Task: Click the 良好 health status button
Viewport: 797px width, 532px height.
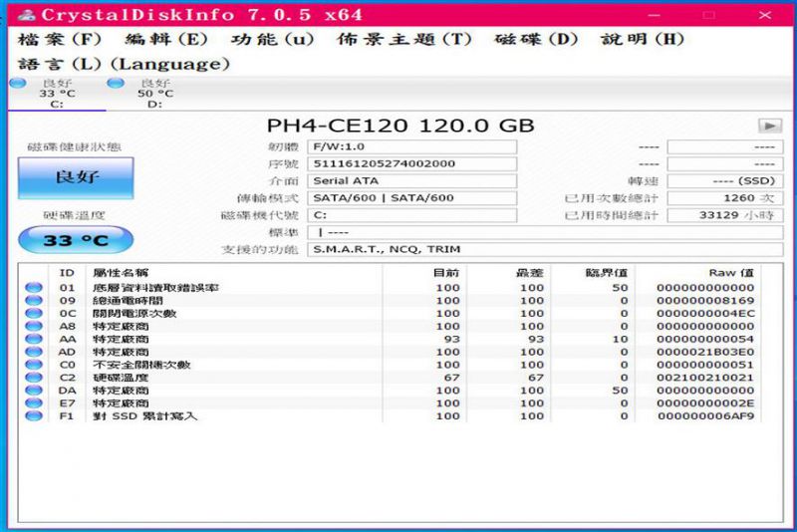Action: coord(76,177)
